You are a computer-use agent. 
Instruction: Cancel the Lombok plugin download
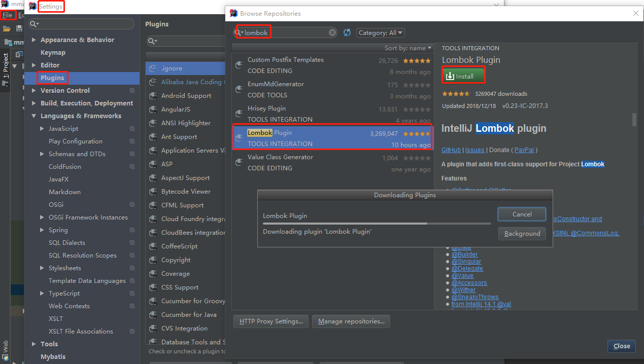click(522, 214)
